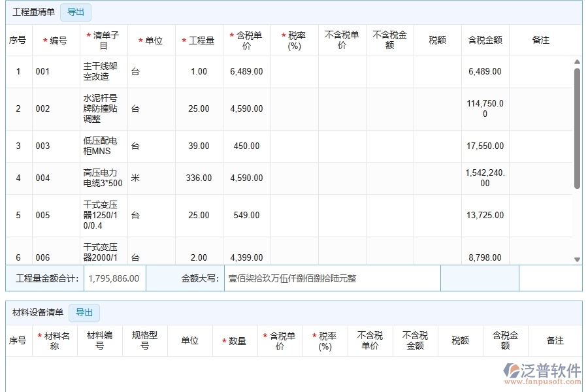Click the 规格型号 column header
The image size is (588, 392).
click(x=144, y=340)
